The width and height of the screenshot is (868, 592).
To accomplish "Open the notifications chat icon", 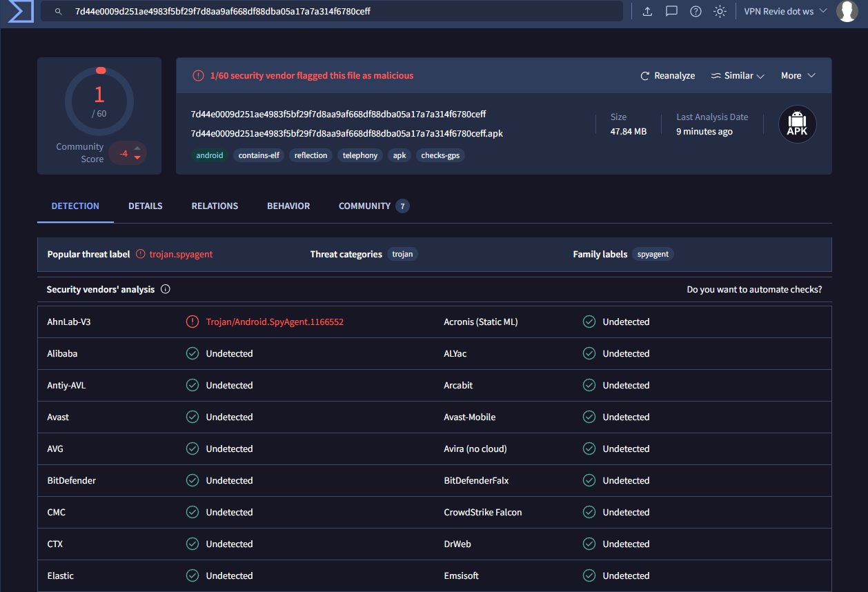I will click(x=671, y=12).
